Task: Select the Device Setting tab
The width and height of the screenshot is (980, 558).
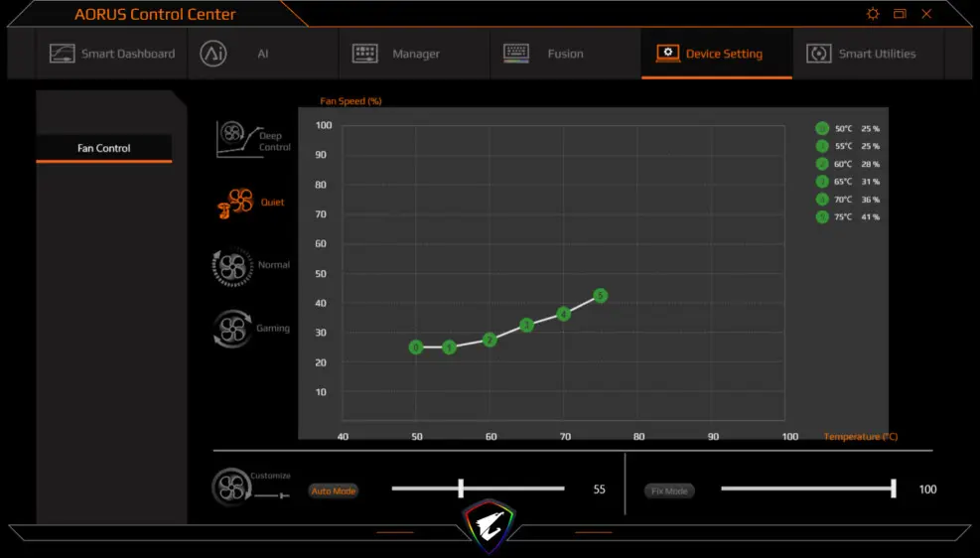Action: [717, 54]
